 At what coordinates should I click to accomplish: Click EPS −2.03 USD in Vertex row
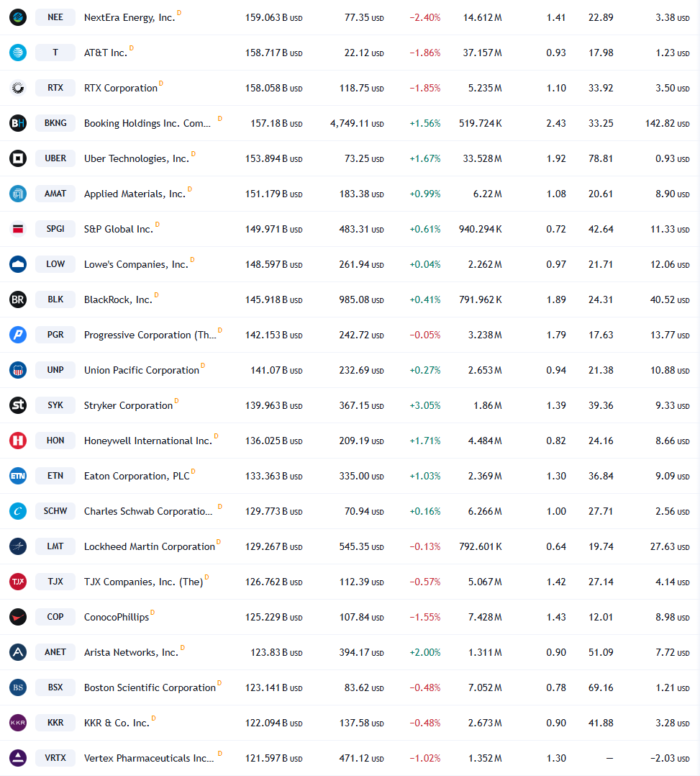[670, 758]
